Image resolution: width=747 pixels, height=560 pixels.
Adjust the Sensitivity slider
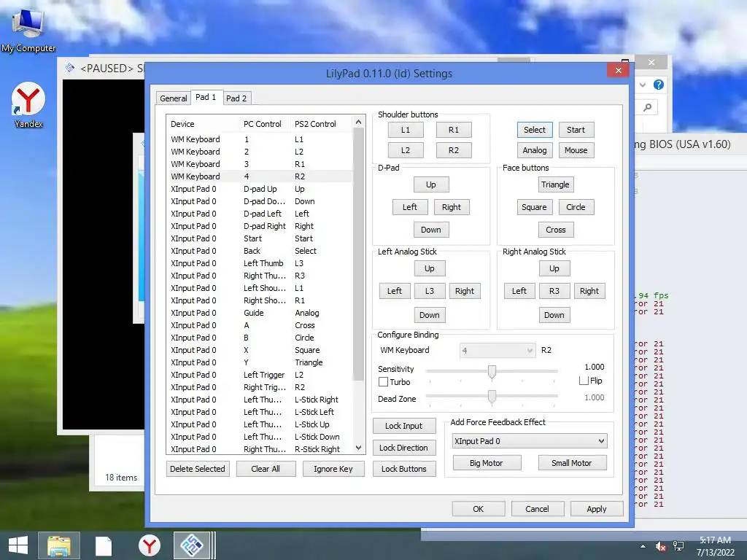tap(492, 371)
